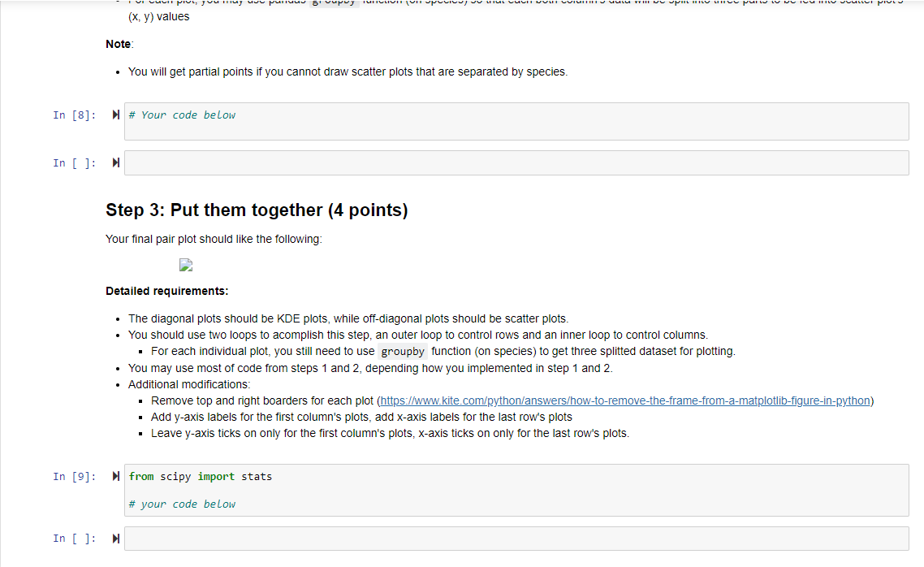Image resolution: width=924 pixels, height=567 pixels.
Task: Click the run arrow beside In [8]
Action: point(116,115)
